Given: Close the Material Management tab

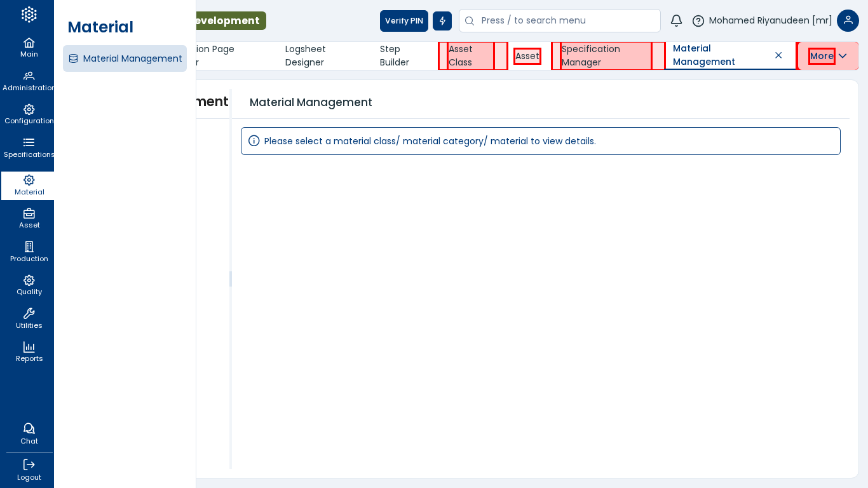Looking at the screenshot, I should 778,55.
